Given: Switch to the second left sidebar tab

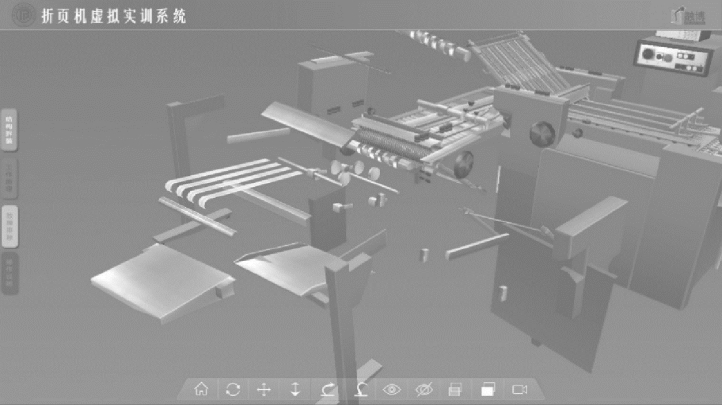Looking at the screenshot, I should [9, 179].
